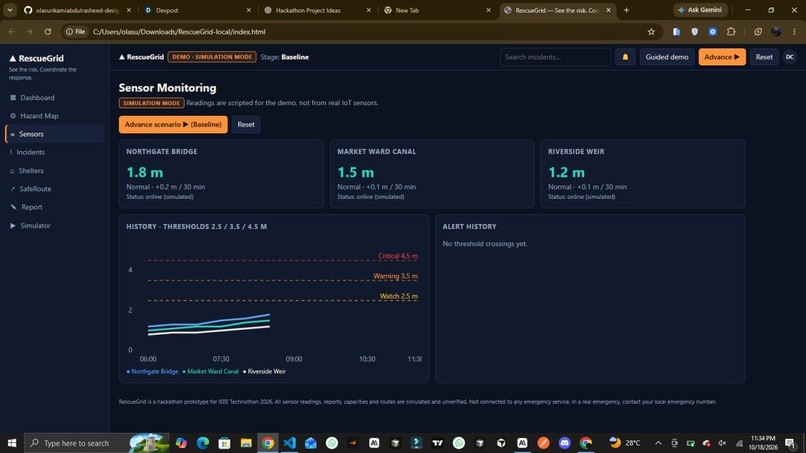
Task: Click the Stage: Baseline label
Action: point(284,57)
